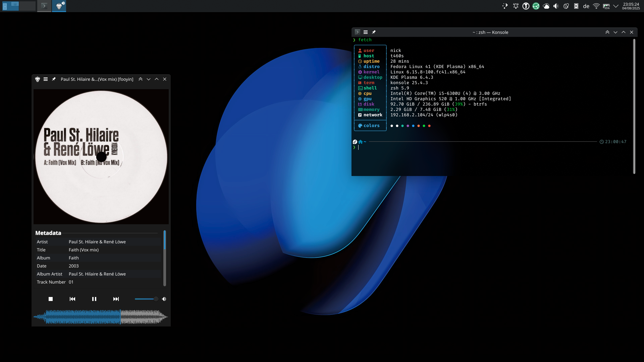Click the Konsole vertical scrollbar

tap(634, 107)
